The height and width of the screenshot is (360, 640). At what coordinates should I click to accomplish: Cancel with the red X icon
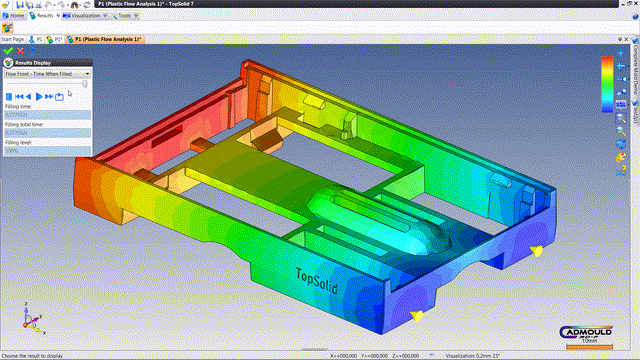[20, 51]
